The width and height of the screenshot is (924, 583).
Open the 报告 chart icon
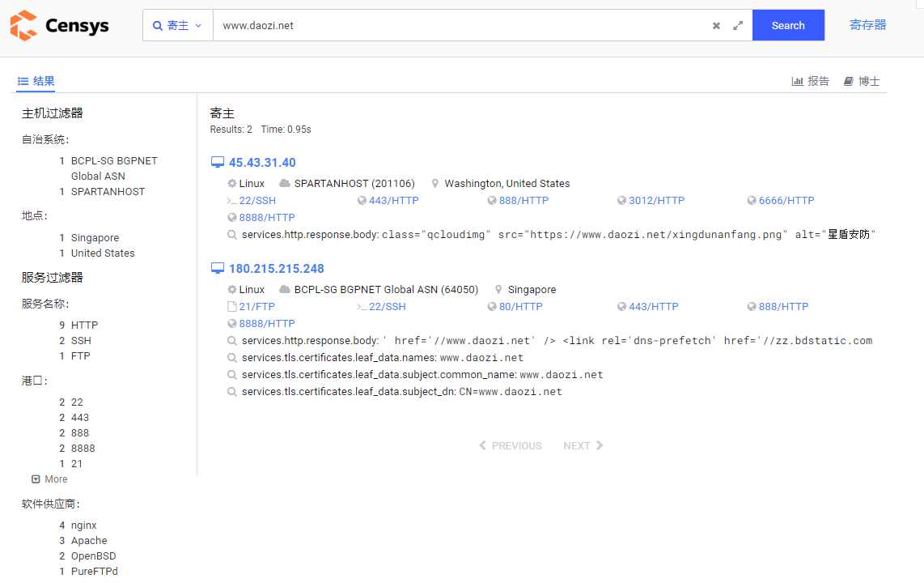point(797,81)
